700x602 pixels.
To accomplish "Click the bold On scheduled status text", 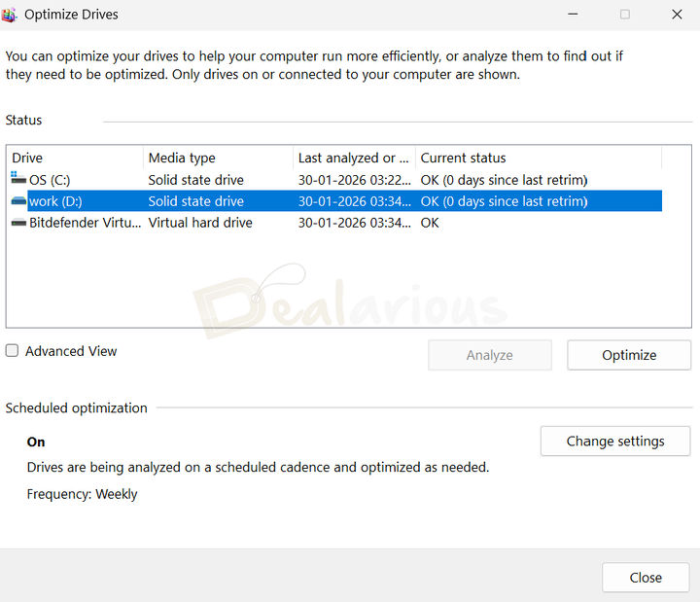I will [x=36, y=443].
